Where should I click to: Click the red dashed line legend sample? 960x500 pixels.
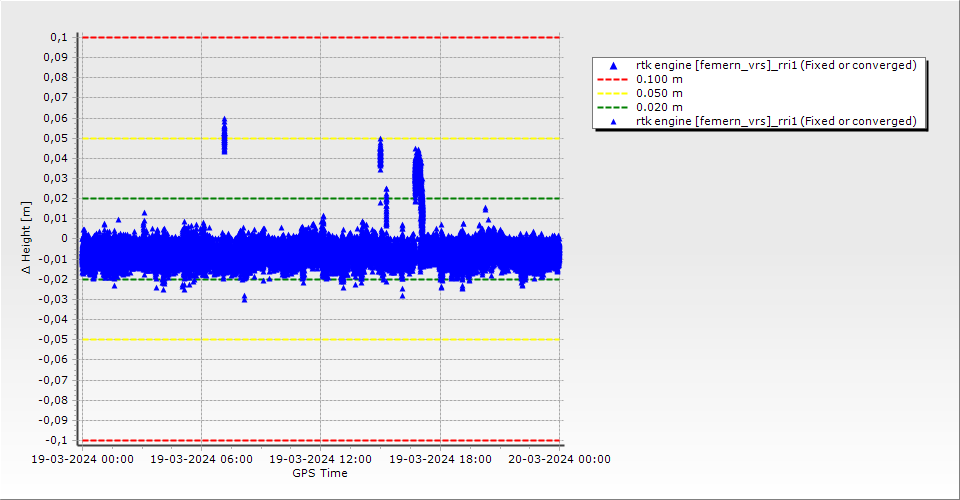[614, 79]
